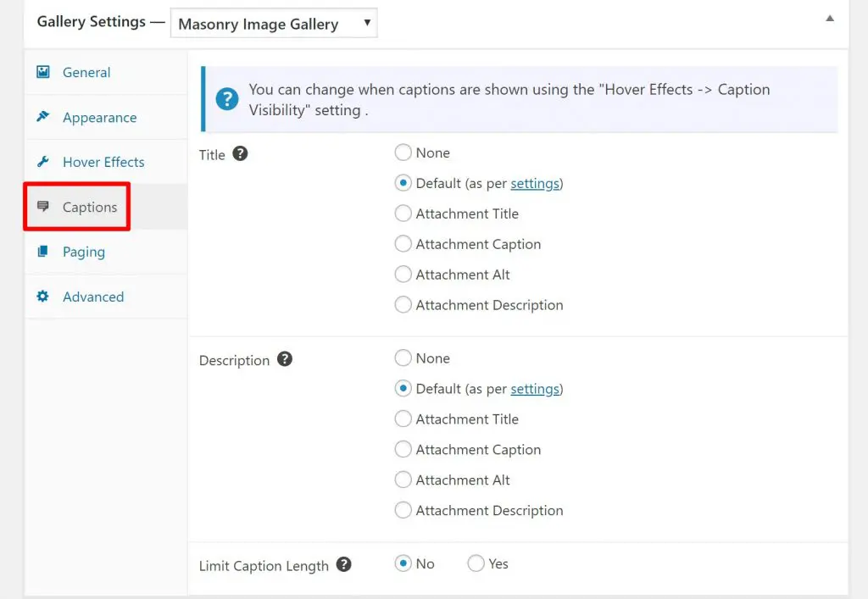
Task: Open the Paging settings tab
Action: [x=84, y=252]
